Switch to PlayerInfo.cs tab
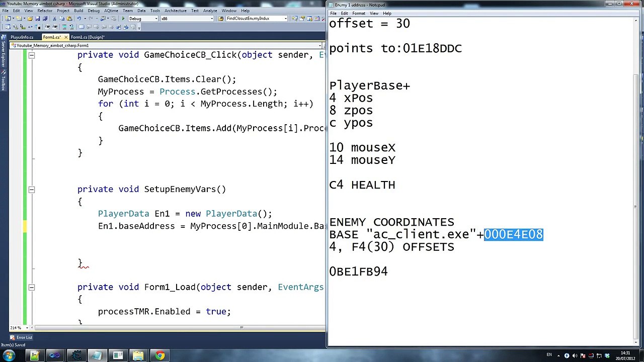The image size is (644, 362). click(22, 37)
